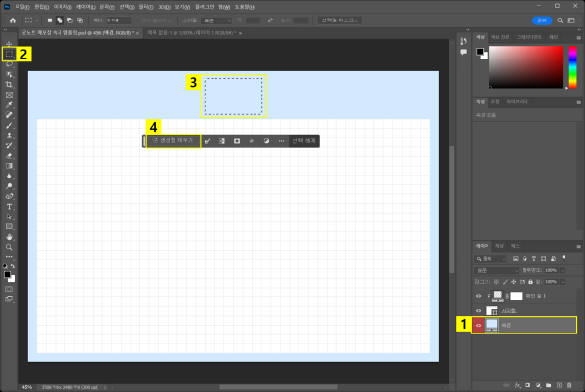Switch to the 색상 견본 tab
The height and width of the screenshot is (392, 585).
coord(500,37)
